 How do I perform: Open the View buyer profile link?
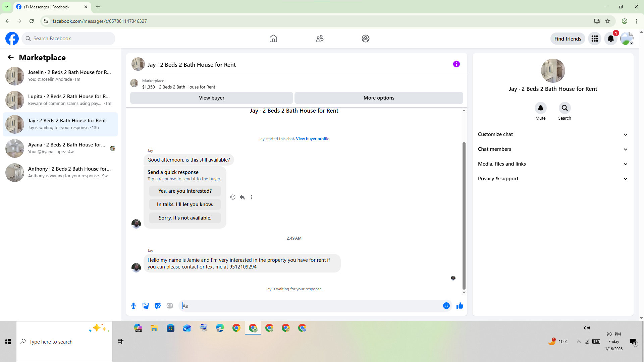point(312,139)
